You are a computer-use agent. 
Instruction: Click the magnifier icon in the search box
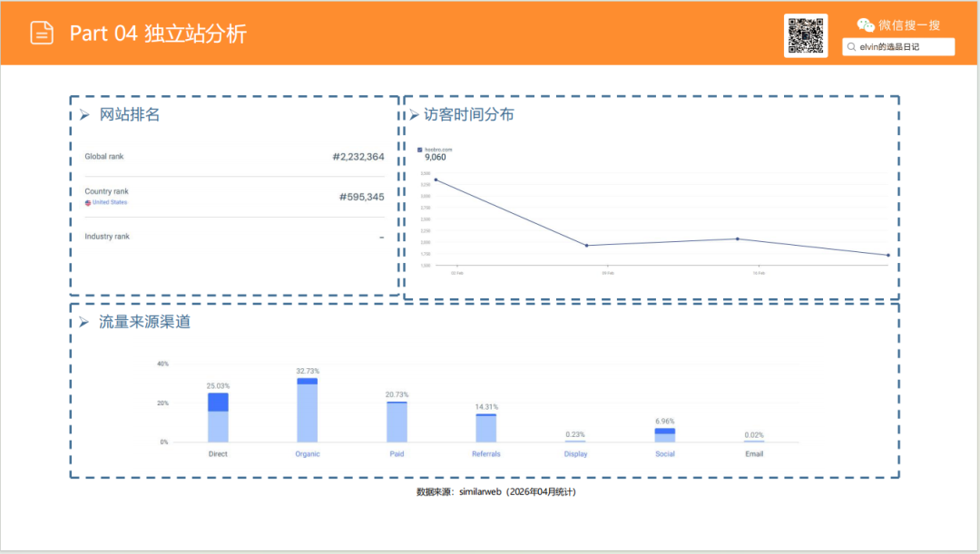[851, 46]
